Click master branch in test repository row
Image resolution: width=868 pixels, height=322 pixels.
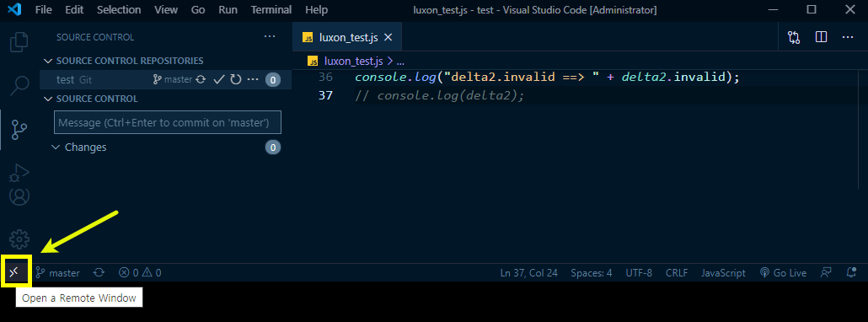click(173, 80)
